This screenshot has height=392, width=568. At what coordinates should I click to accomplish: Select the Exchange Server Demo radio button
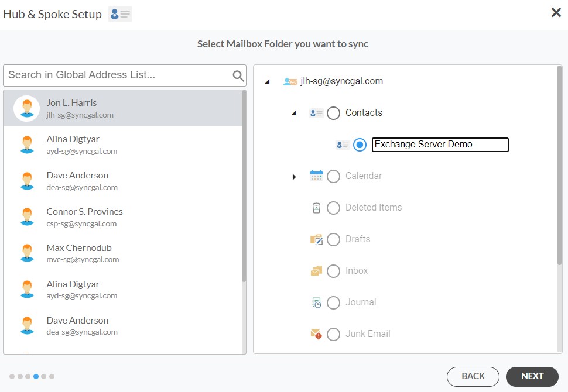(360, 145)
